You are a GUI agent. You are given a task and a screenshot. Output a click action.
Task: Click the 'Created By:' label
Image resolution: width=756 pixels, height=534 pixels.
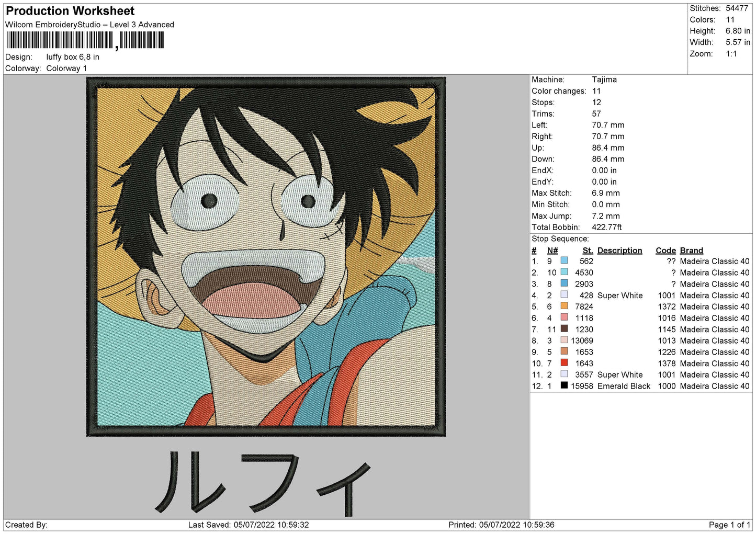coord(26,525)
